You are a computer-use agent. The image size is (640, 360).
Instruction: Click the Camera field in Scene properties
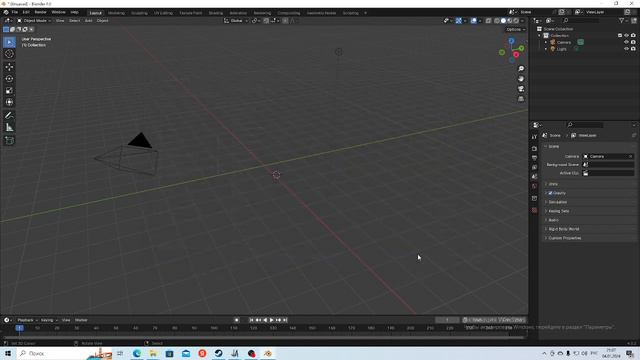(x=608, y=156)
